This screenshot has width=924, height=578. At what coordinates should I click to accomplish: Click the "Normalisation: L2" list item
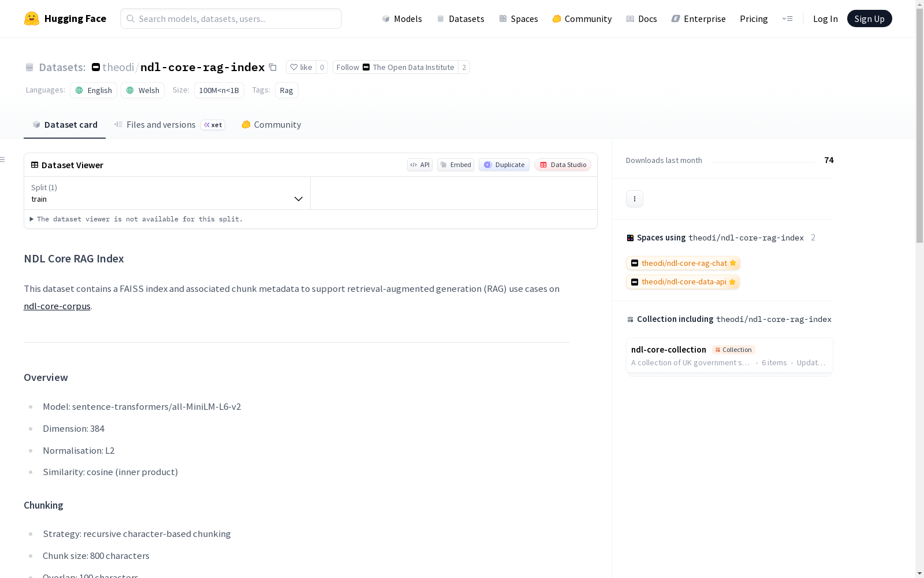79,451
